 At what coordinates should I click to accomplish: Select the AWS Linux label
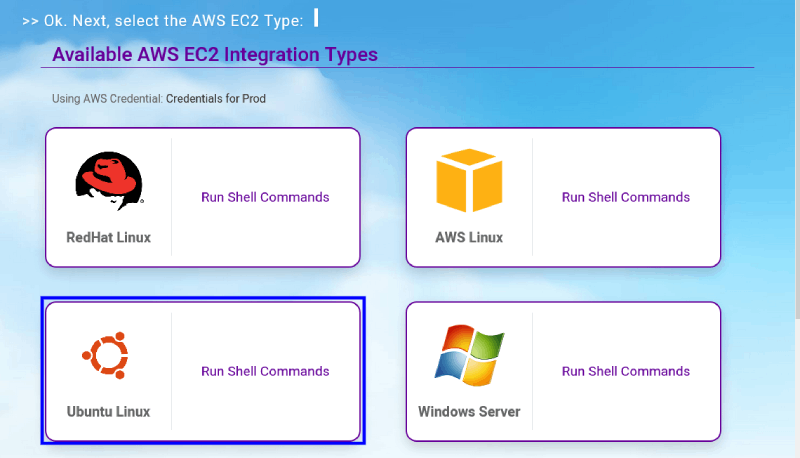[x=469, y=238]
